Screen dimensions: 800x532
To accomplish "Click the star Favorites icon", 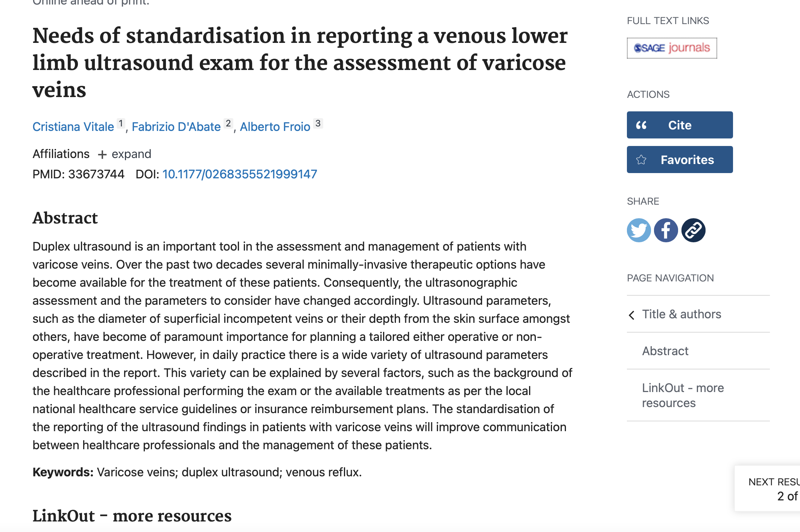I will [x=641, y=160].
